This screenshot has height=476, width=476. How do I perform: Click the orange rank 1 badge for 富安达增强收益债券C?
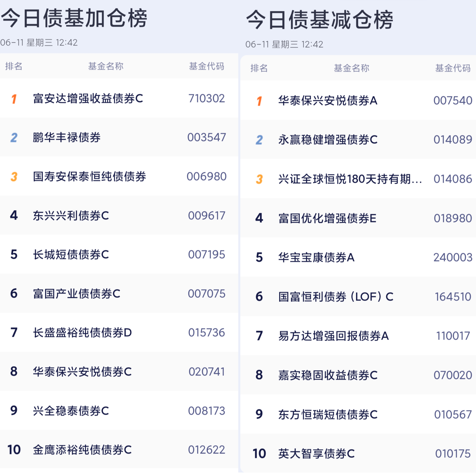14,99
